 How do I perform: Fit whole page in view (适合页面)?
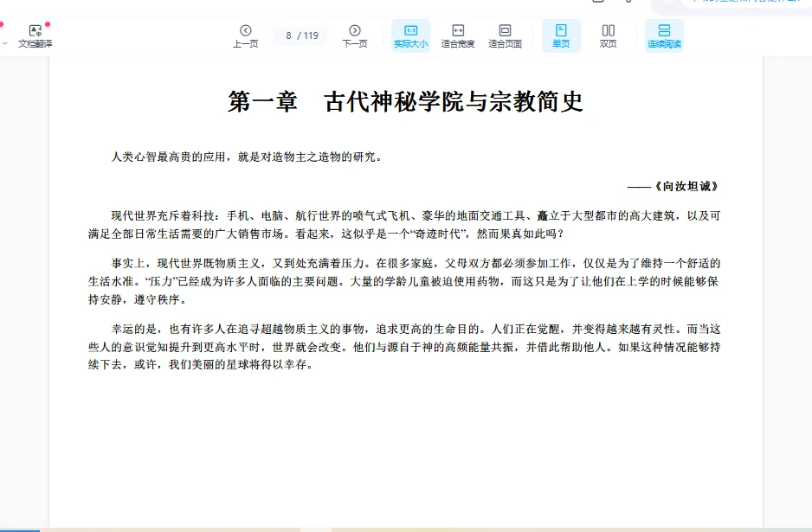pos(505,35)
